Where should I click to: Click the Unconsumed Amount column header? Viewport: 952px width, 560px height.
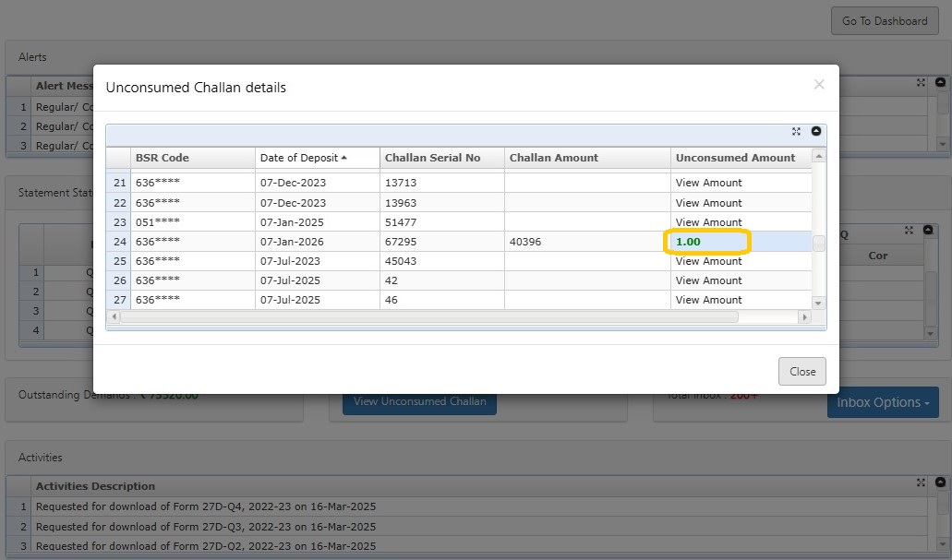coord(735,158)
